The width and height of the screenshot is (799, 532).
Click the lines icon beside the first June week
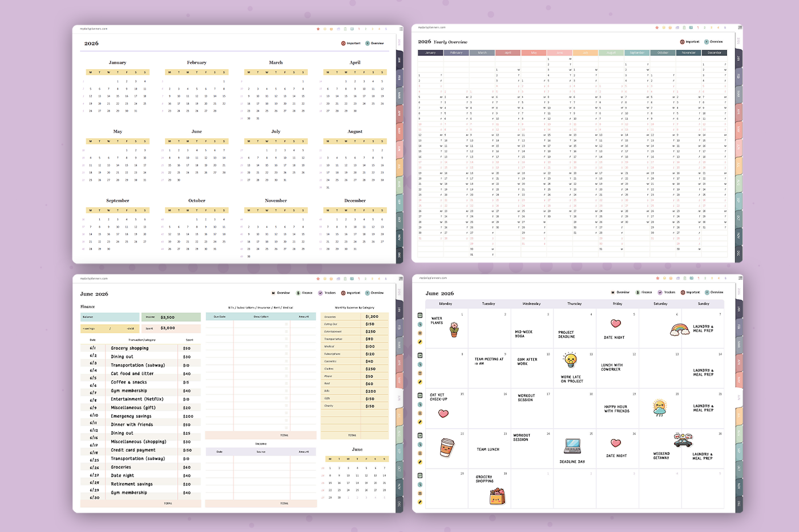point(420,333)
